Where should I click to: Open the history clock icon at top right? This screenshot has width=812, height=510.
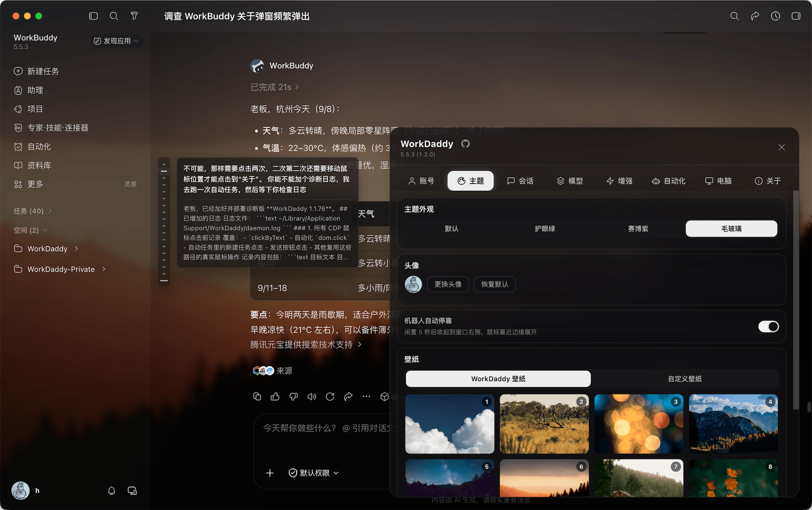pyautogui.click(x=775, y=16)
